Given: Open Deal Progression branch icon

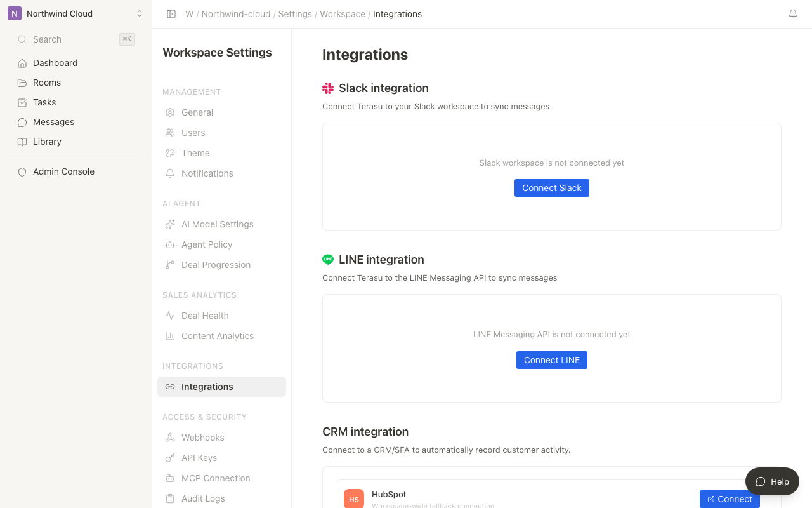Looking at the screenshot, I should pyautogui.click(x=170, y=265).
